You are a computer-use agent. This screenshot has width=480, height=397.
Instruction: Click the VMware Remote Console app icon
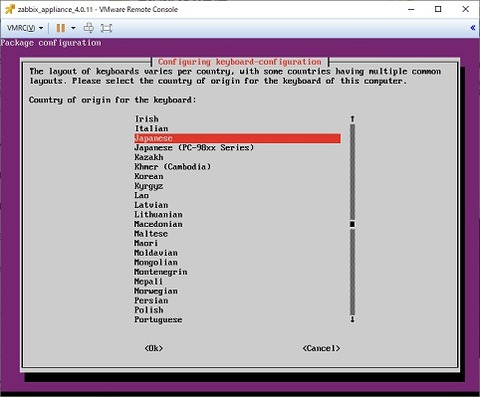10,9
